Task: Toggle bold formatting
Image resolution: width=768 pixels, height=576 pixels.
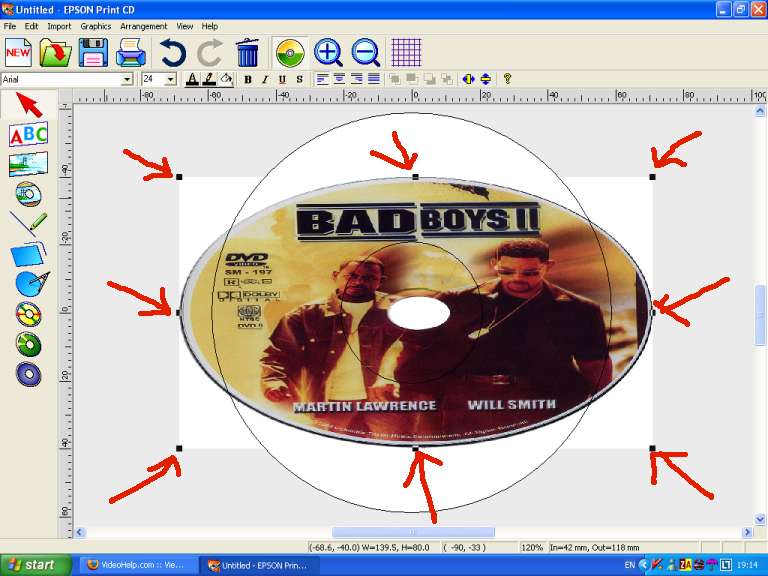Action: tap(248, 79)
